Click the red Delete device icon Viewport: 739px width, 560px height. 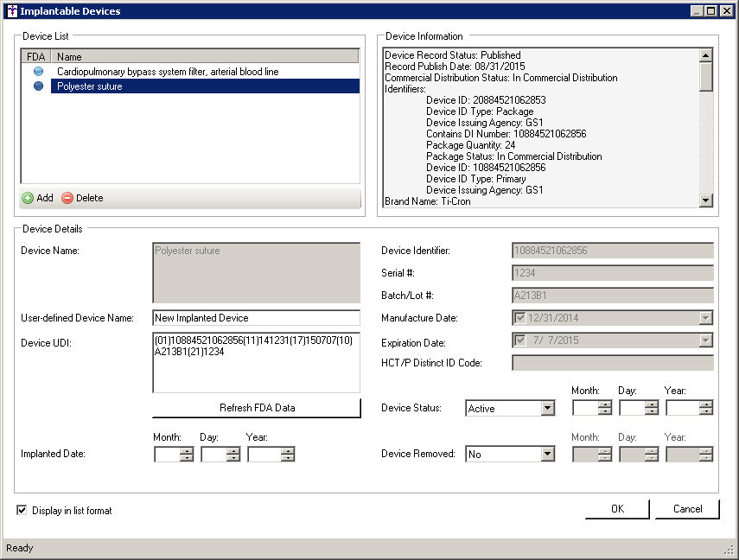click(x=67, y=198)
